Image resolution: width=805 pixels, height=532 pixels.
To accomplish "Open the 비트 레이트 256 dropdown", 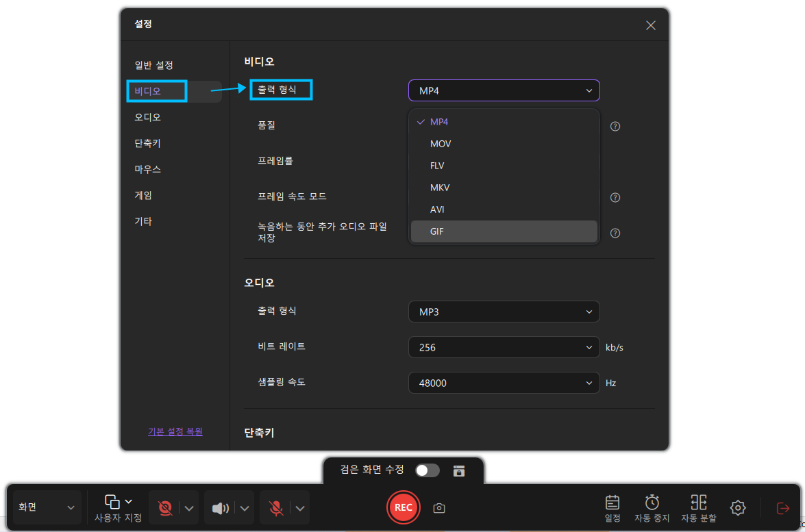I will point(504,347).
